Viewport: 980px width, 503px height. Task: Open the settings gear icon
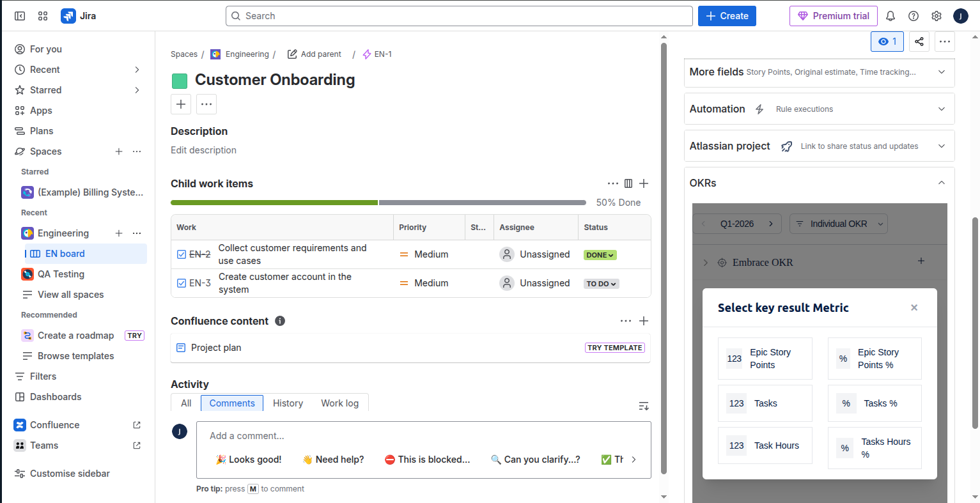click(x=937, y=16)
